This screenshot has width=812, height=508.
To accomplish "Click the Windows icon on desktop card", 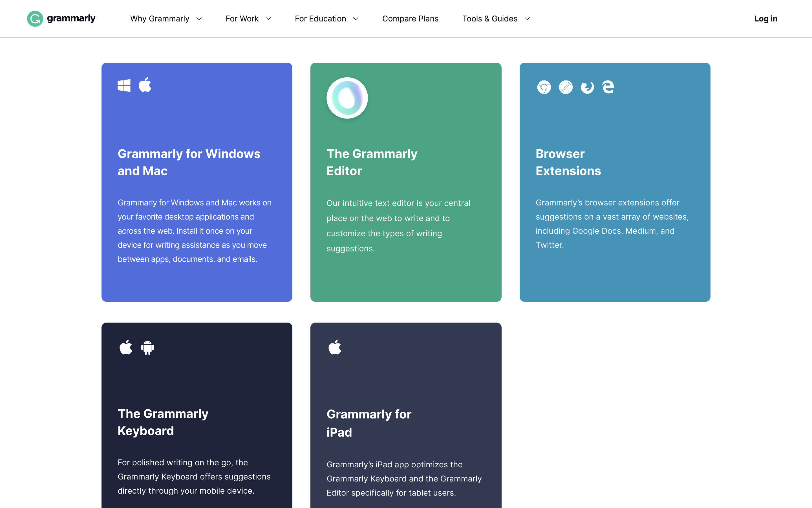I will coord(124,85).
